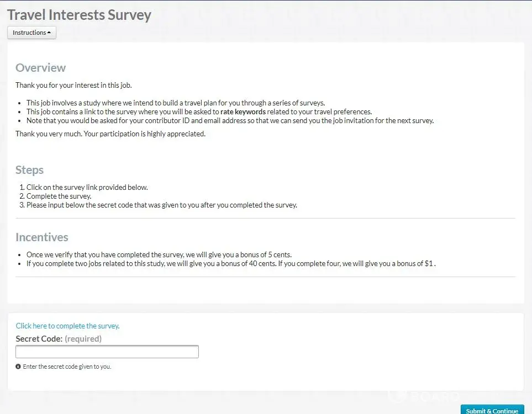Click the 'Complete the survey.' step
Viewport: 532px width, 414px height.
tap(59, 196)
